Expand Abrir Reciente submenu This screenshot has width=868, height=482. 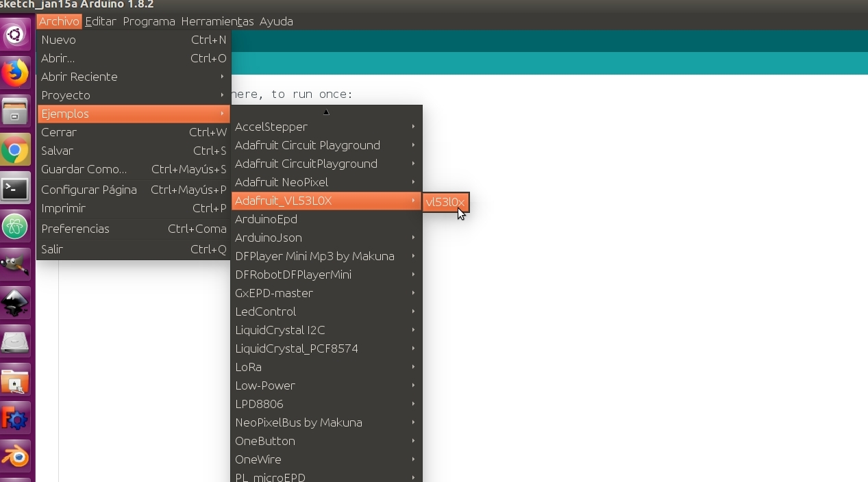pyautogui.click(x=134, y=77)
